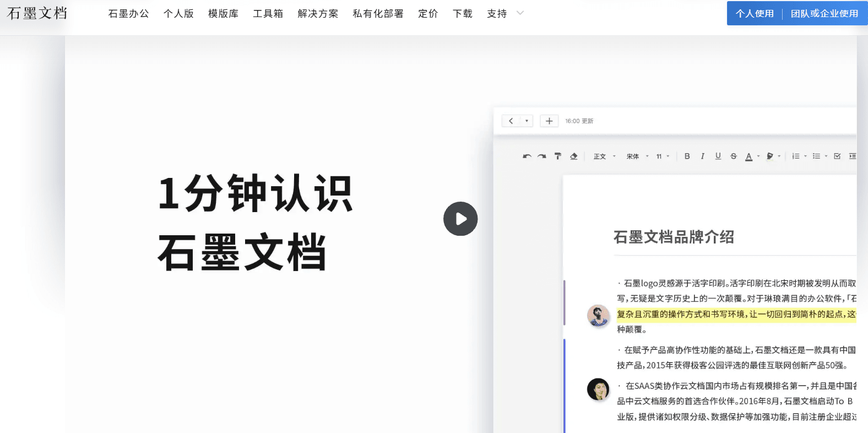Click the yellow highlighted line starting 复杂且沉重
Viewport: 868px width, 433px height.
pyautogui.click(x=736, y=314)
